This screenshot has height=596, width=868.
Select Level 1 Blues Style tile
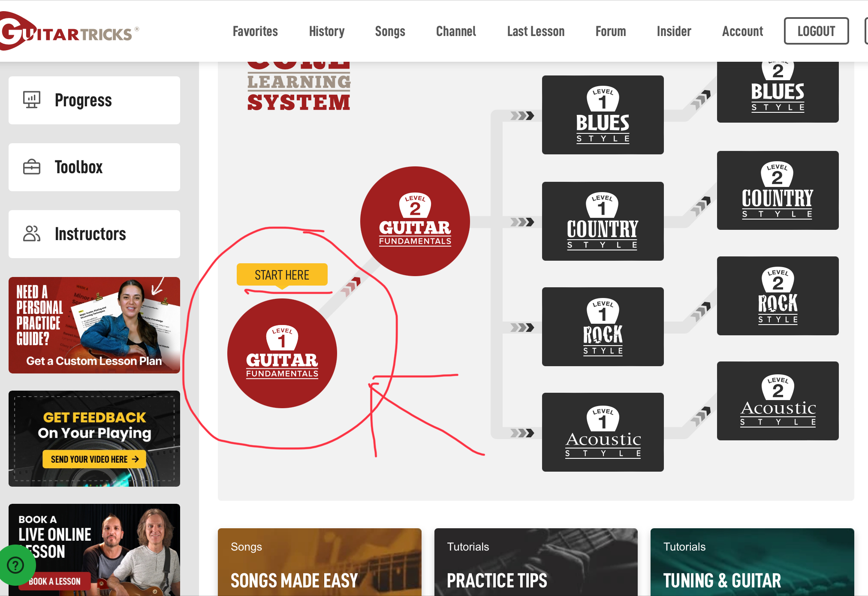coord(603,115)
